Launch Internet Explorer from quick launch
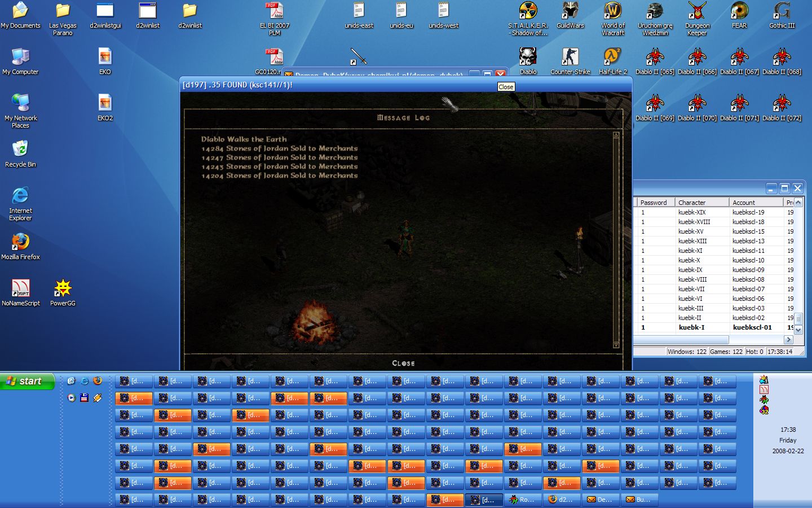Viewport: 812px width, 508px height. coord(84,381)
